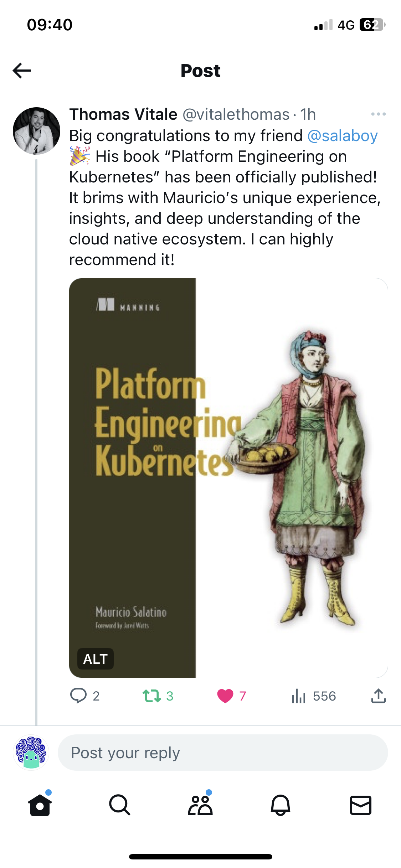Screen dimensions: 401x868
Task: Share the post with upload icon
Action: coord(378,696)
